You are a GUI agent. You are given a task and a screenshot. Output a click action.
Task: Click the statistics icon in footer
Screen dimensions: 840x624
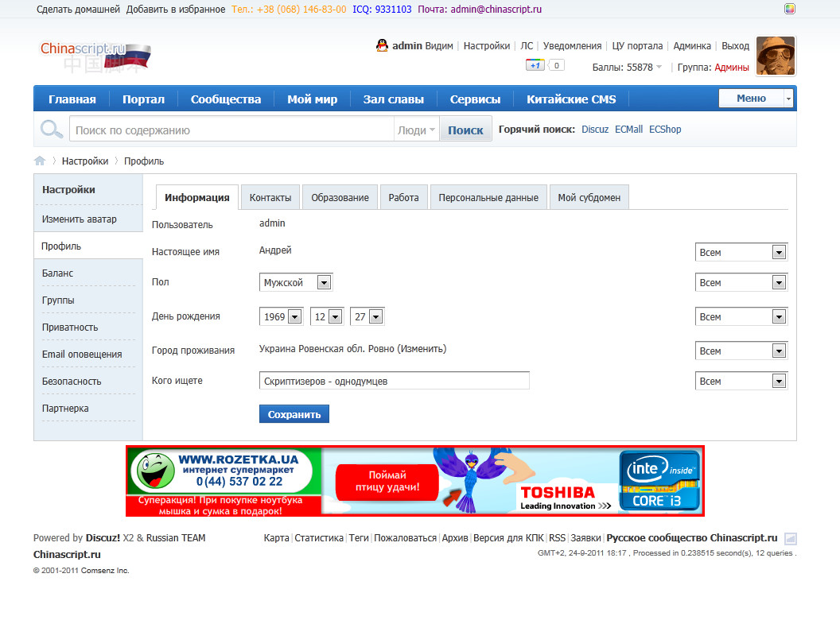(790, 538)
